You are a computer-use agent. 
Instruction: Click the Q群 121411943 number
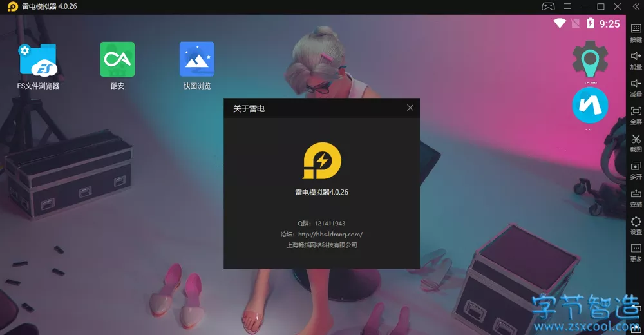click(330, 223)
